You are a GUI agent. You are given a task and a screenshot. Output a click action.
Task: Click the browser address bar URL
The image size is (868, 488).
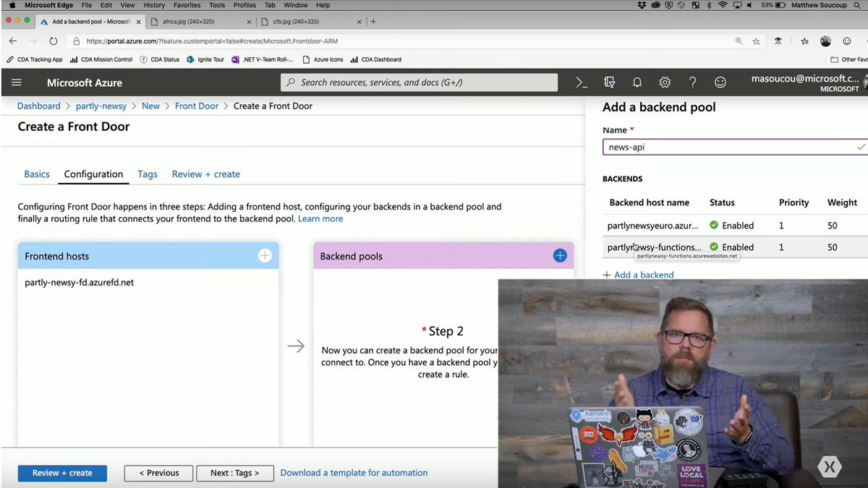coord(212,41)
